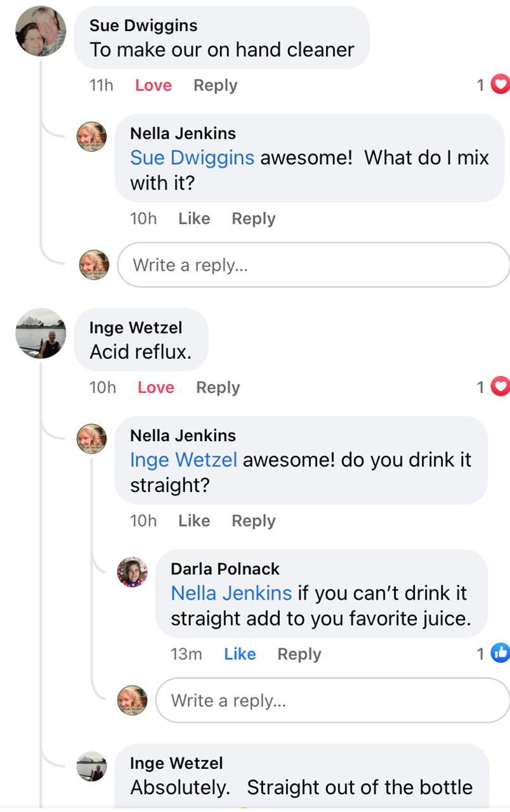Follow the blue Inge Wetzel mention link
Screen dimensions: 510x812
pos(183,460)
